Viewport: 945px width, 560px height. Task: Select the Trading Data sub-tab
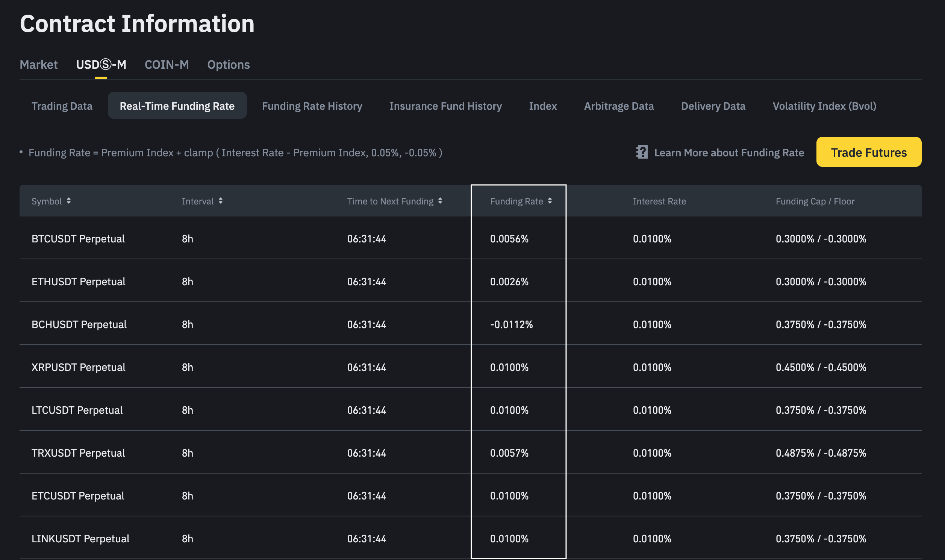click(62, 106)
